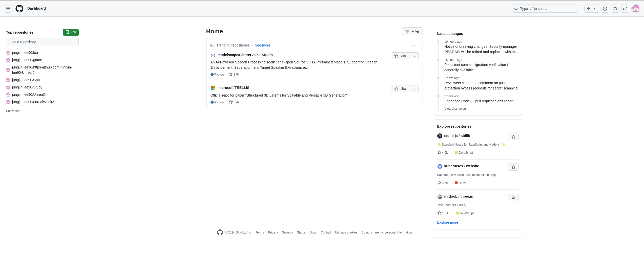The width and height of the screenshot is (644, 257).
Task: Open the Issues icon in header
Action: pyautogui.click(x=605, y=9)
